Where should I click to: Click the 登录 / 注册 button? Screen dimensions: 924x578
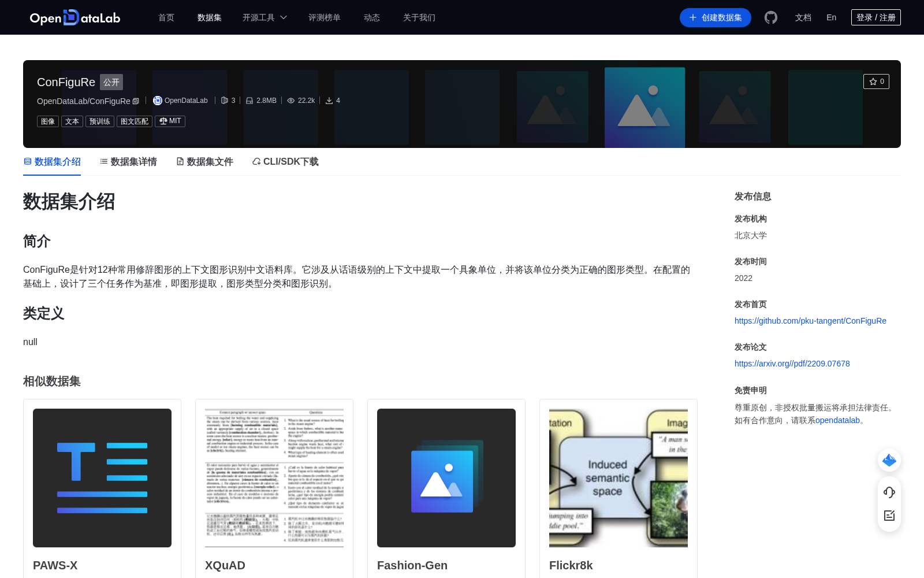tap(876, 17)
